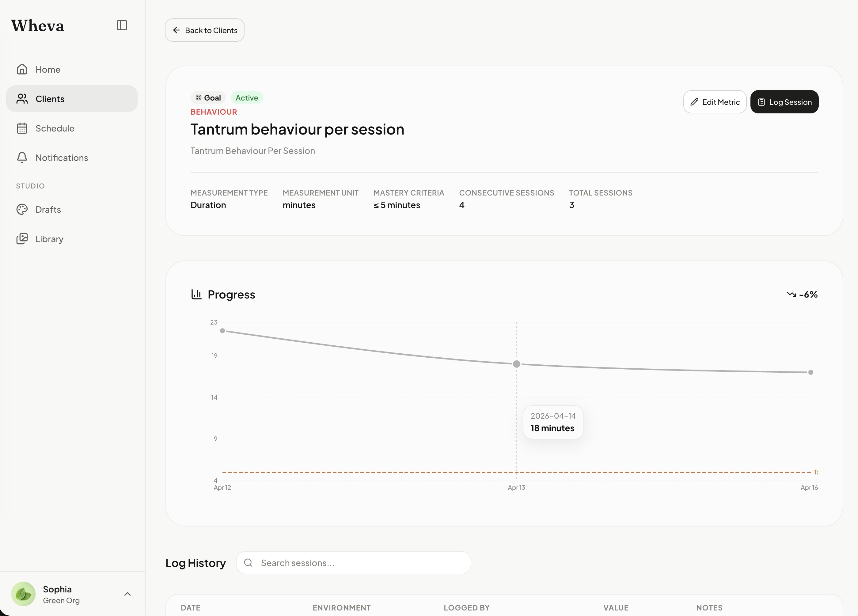858x616 pixels.
Task: Click the Progress heading text
Action: (232, 295)
